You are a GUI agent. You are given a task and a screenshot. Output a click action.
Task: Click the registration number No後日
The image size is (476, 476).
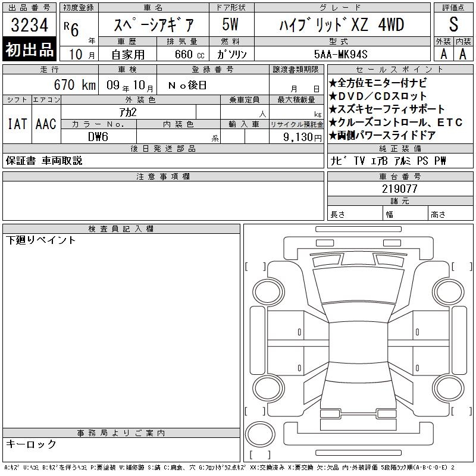pos(187,85)
